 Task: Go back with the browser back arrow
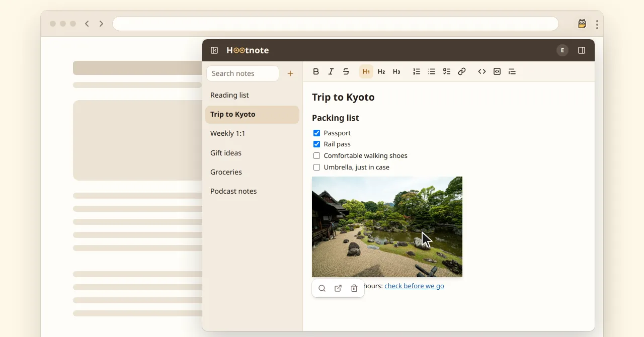(87, 24)
